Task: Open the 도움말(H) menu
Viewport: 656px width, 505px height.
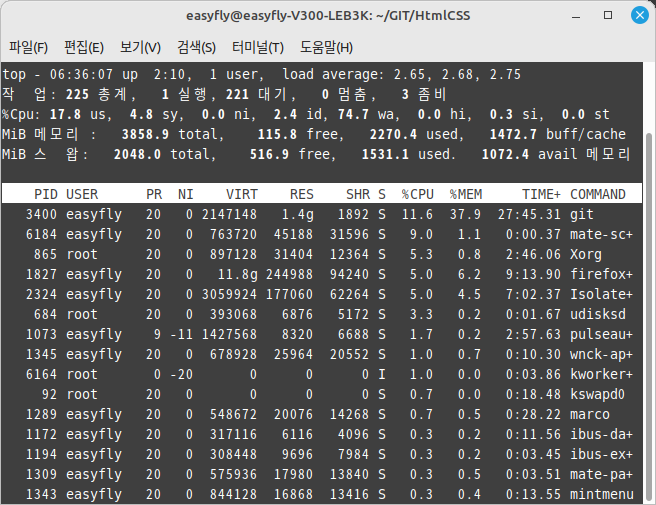Action: point(326,47)
